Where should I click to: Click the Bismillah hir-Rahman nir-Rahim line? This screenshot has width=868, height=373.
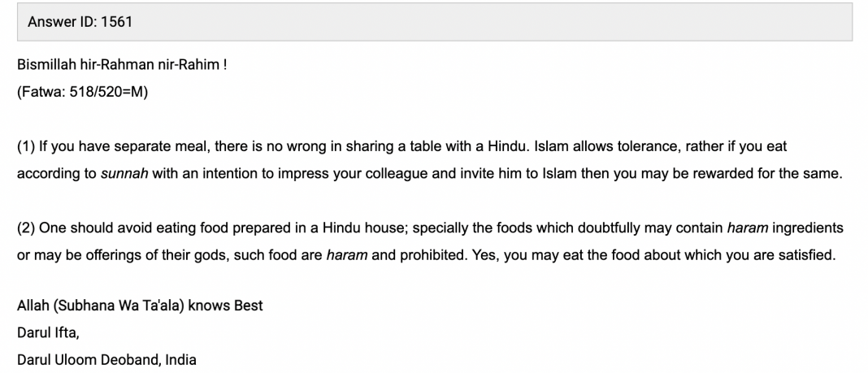122,64
